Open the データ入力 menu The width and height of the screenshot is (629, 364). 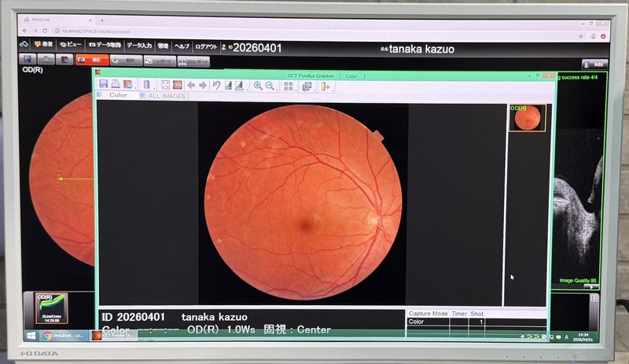[139, 46]
